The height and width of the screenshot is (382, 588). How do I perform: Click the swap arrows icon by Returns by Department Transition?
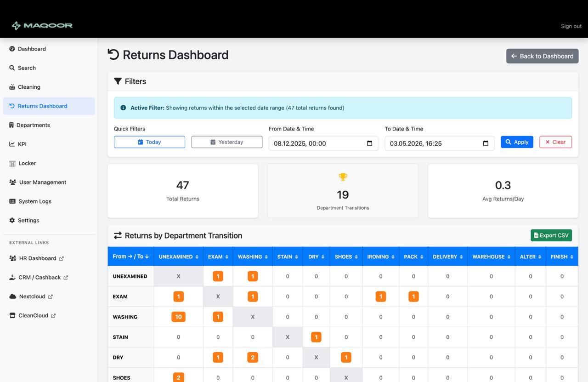point(118,235)
